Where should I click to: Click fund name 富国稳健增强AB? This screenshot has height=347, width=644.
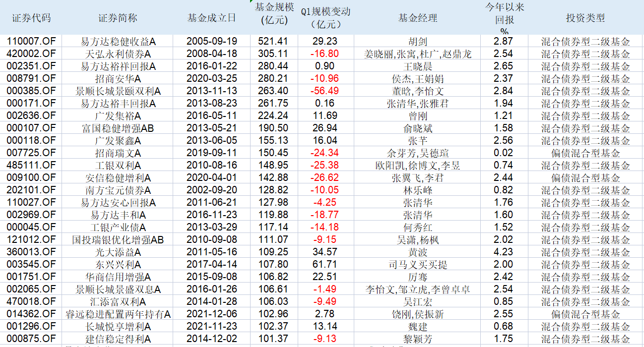(x=118, y=128)
